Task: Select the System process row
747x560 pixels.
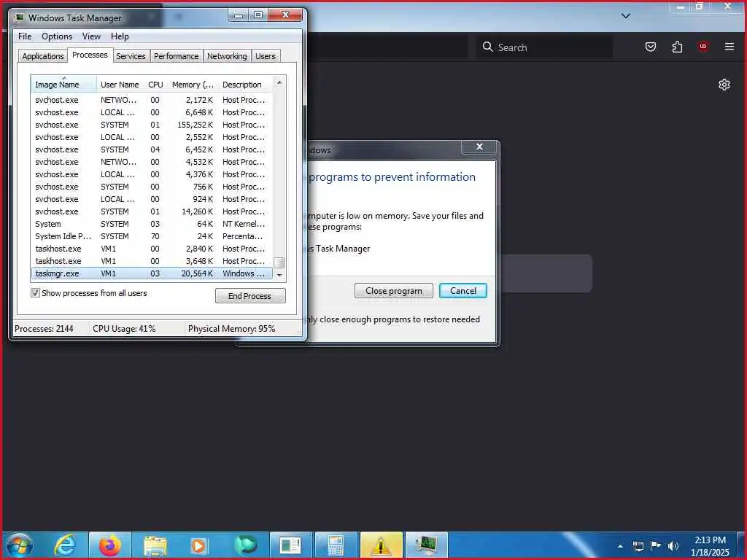Action: tap(152, 224)
